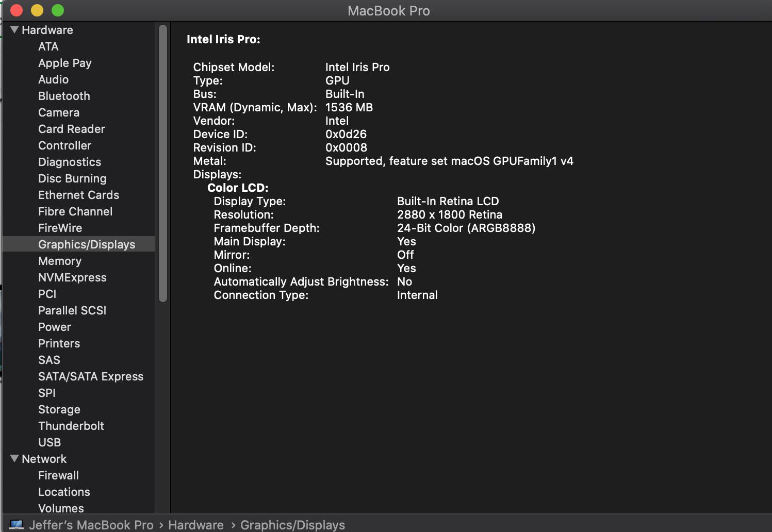Select Bluetooth in the sidebar
The width and height of the screenshot is (772, 532).
point(64,96)
